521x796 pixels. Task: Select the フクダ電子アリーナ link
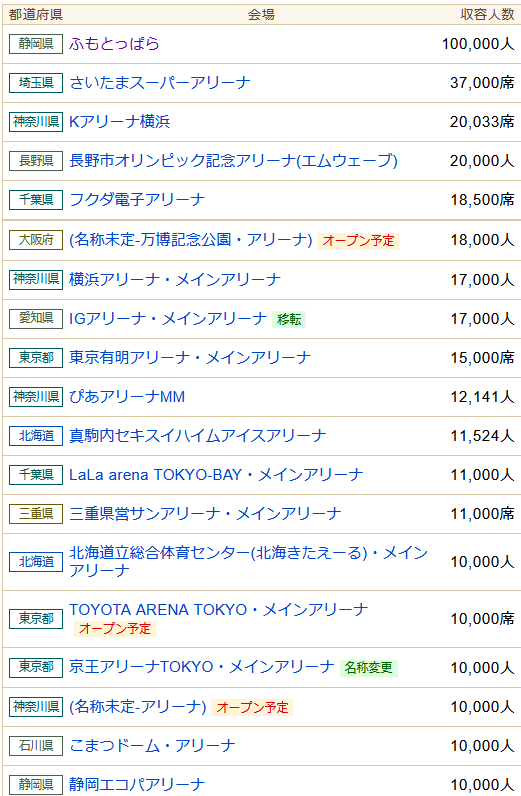[137, 200]
